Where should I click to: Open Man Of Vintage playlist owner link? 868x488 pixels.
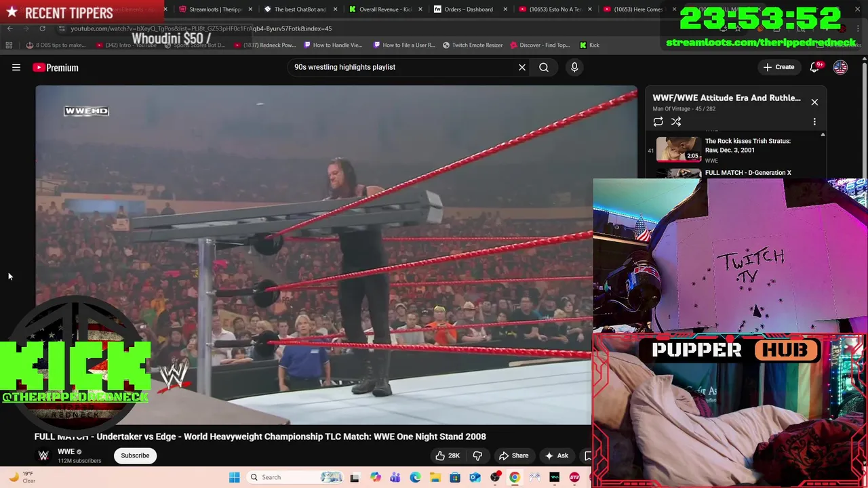(x=671, y=108)
